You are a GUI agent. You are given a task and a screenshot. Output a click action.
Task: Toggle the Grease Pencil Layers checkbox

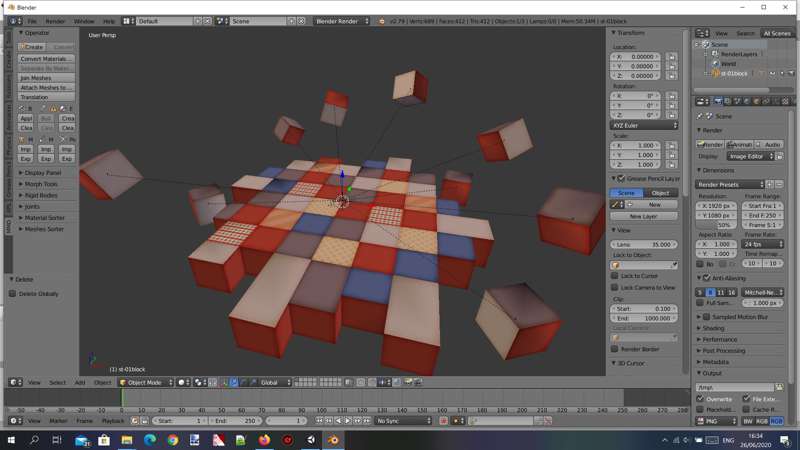point(621,179)
